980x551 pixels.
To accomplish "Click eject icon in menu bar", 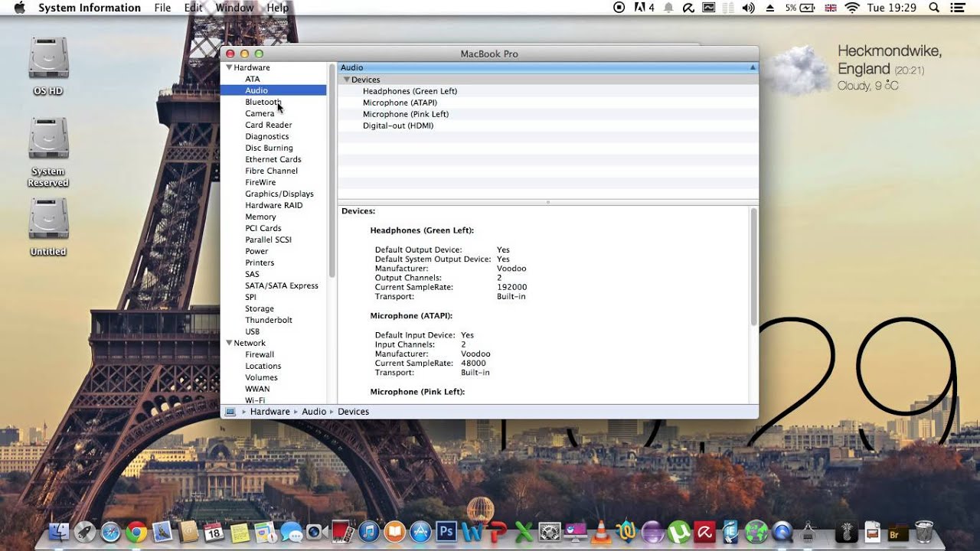I will click(x=770, y=8).
